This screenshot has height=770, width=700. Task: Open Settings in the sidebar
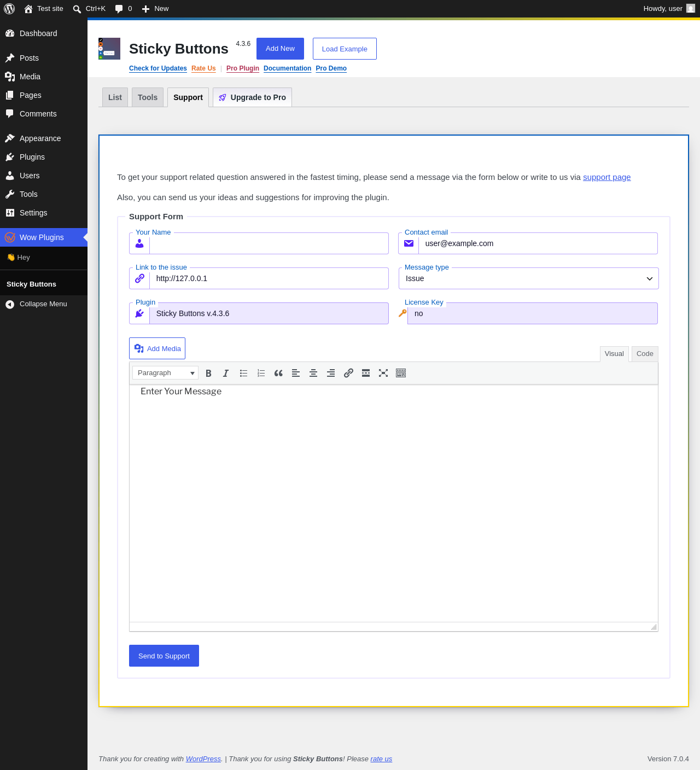pos(44,213)
